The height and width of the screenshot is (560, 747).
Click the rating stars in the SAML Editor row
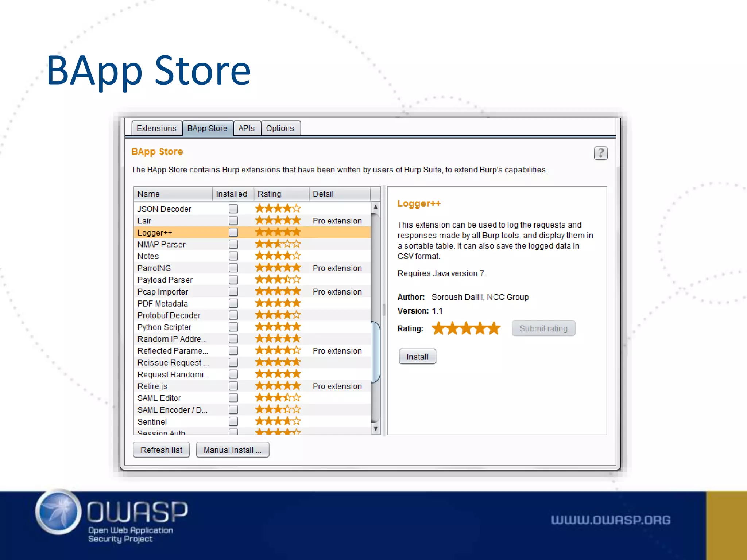(278, 398)
